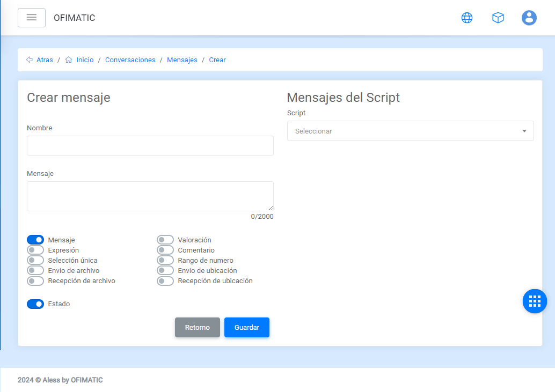
Task: Toggle the Estado switch off
Action: (35, 304)
